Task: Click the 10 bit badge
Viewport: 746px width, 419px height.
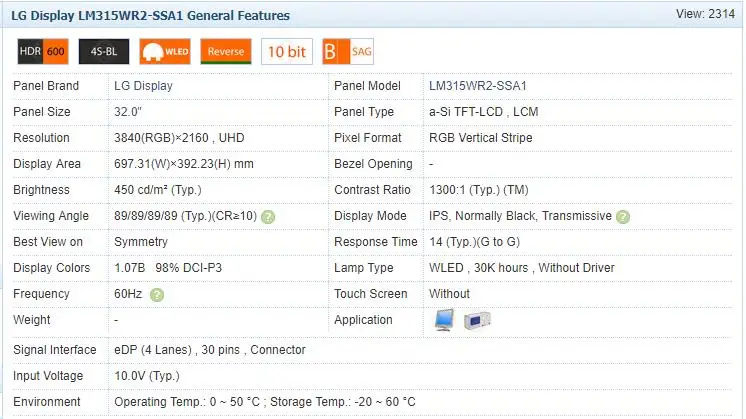Action: [x=287, y=51]
